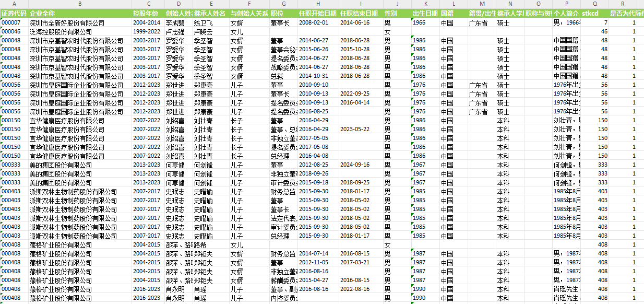Select column Q header letter
The image size is (644, 304).
click(x=595, y=4)
